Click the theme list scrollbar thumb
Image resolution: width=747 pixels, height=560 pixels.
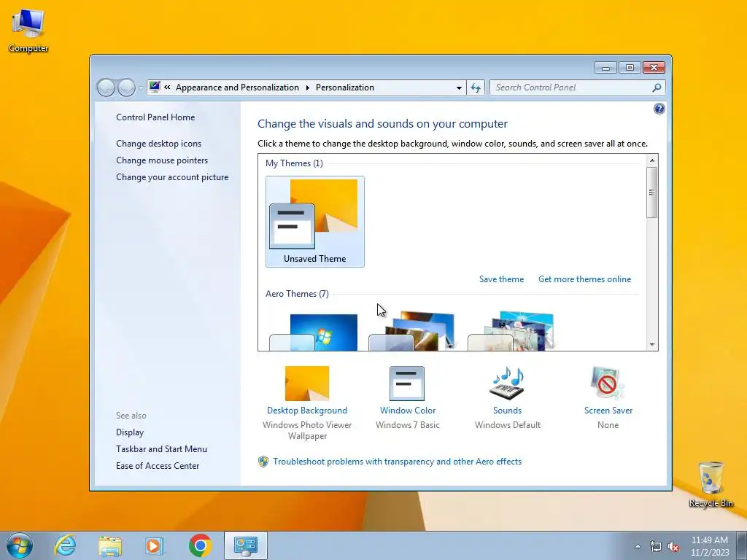[x=651, y=192]
